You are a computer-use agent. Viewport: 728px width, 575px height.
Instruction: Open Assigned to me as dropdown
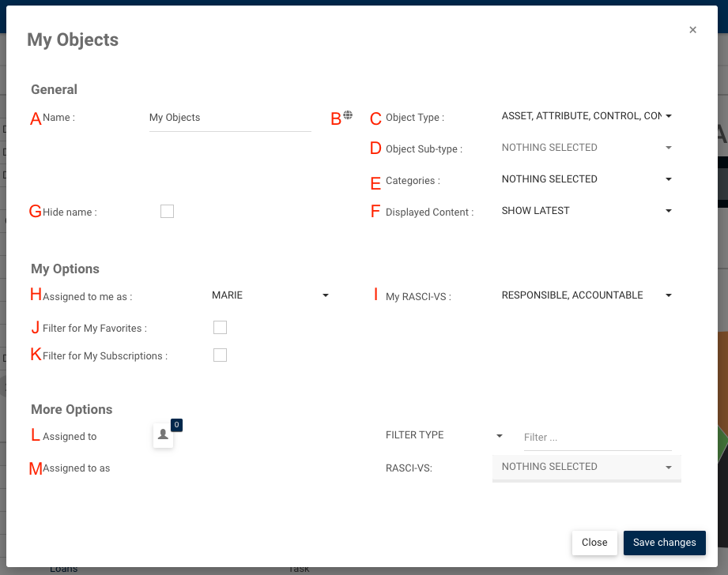pos(270,295)
